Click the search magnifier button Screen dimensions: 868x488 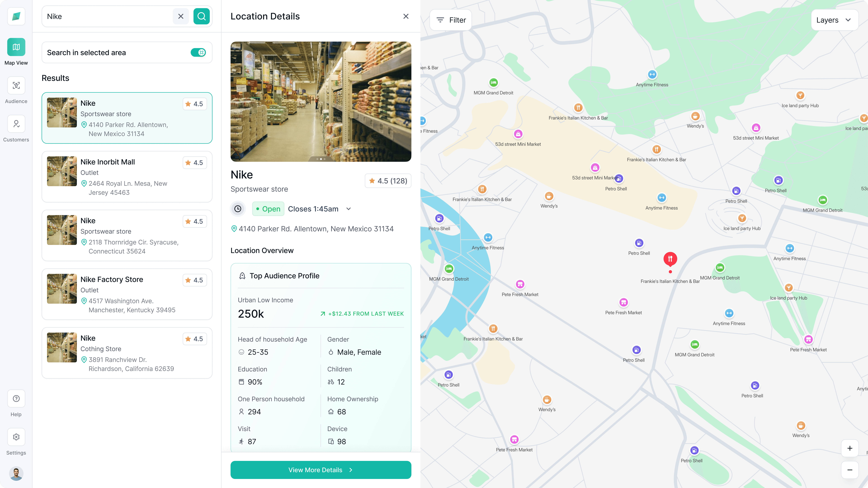[x=202, y=16]
